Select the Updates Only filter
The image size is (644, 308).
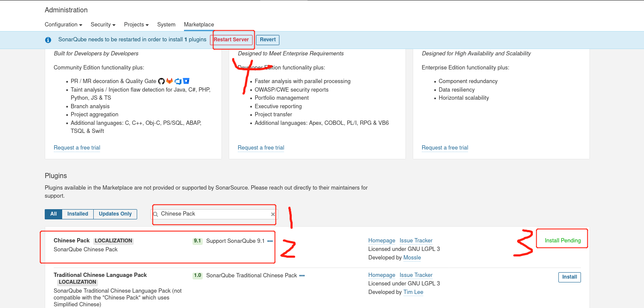pos(115,214)
